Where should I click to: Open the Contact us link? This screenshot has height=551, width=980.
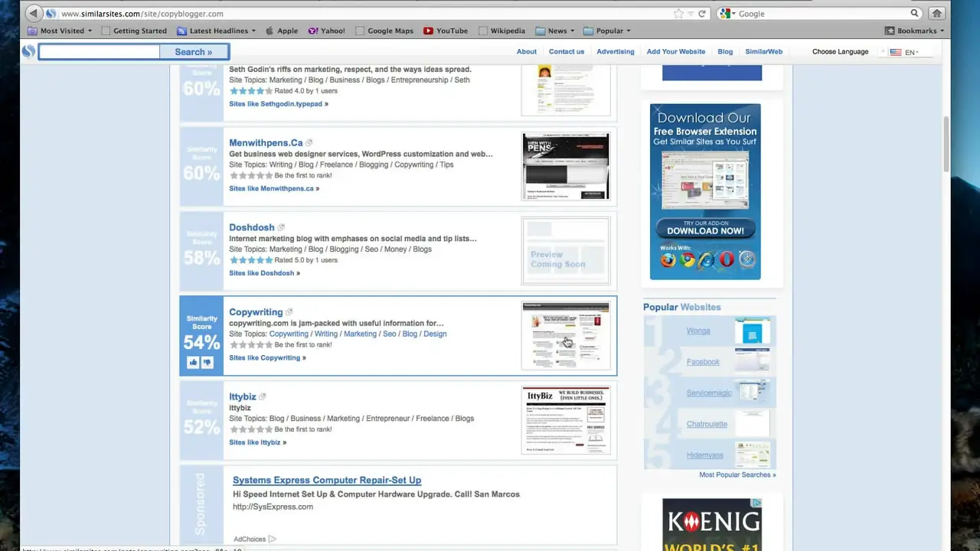567,52
